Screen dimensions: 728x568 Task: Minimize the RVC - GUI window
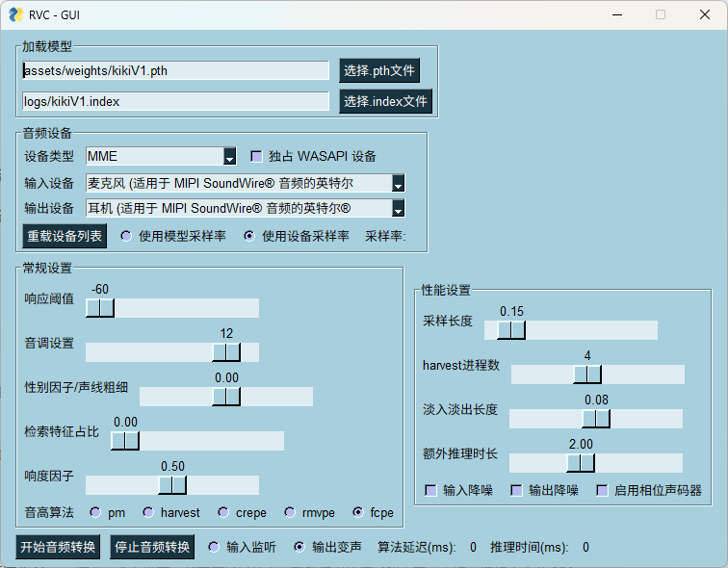[x=617, y=14]
